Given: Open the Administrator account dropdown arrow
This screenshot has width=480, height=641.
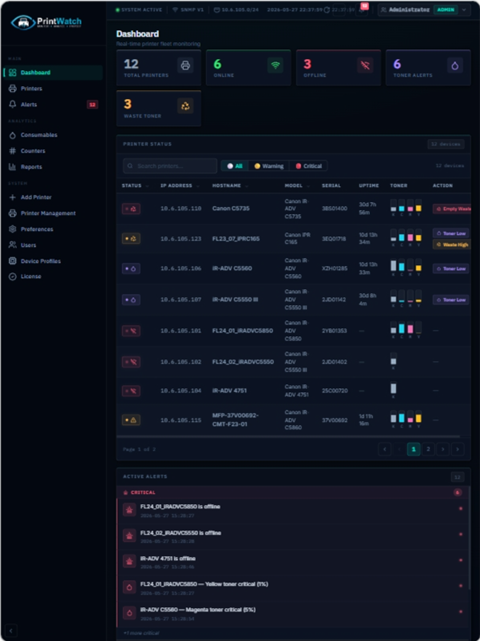Looking at the screenshot, I should pos(464,10).
